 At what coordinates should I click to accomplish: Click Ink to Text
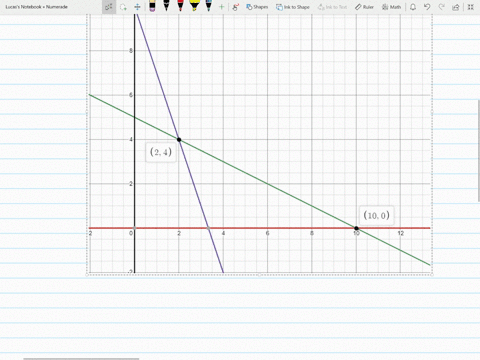332,7
